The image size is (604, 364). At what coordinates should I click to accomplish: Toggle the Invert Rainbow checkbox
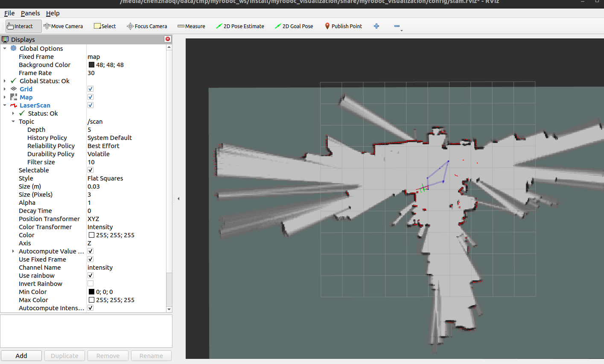90,283
